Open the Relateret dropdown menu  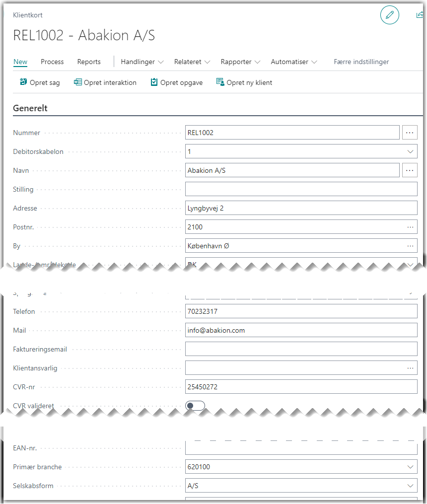click(192, 62)
